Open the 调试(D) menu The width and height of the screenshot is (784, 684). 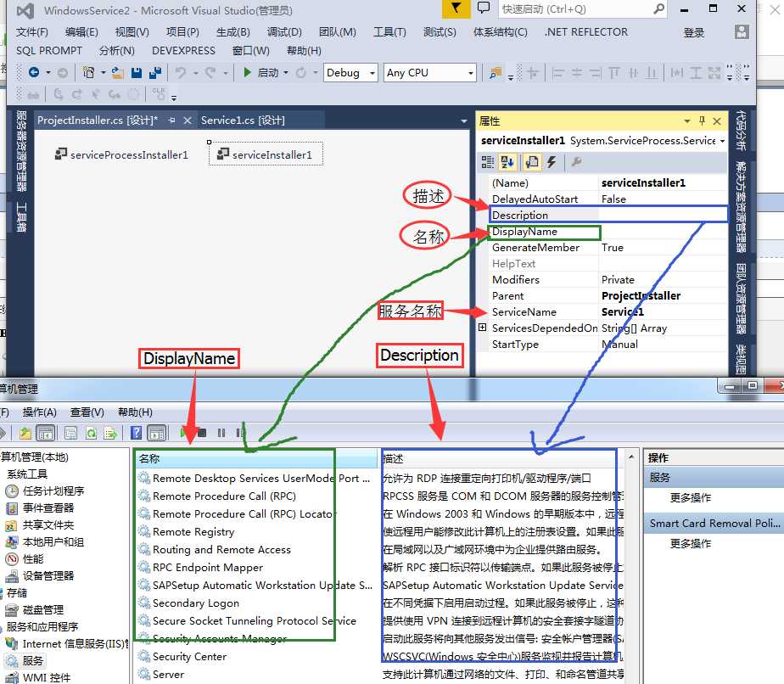click(x=284, y=32)
